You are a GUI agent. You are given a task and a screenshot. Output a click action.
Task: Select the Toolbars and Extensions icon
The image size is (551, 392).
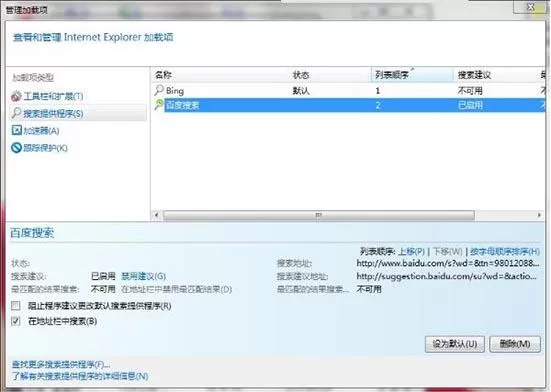16,96
